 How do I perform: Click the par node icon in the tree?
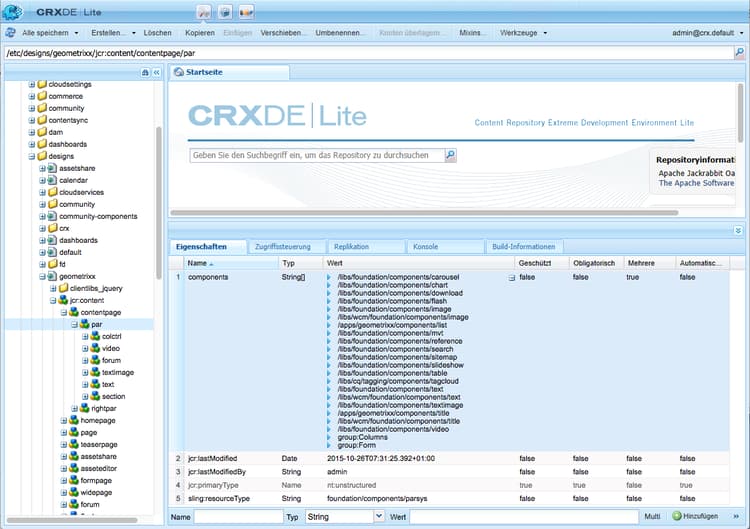[85, 324]
